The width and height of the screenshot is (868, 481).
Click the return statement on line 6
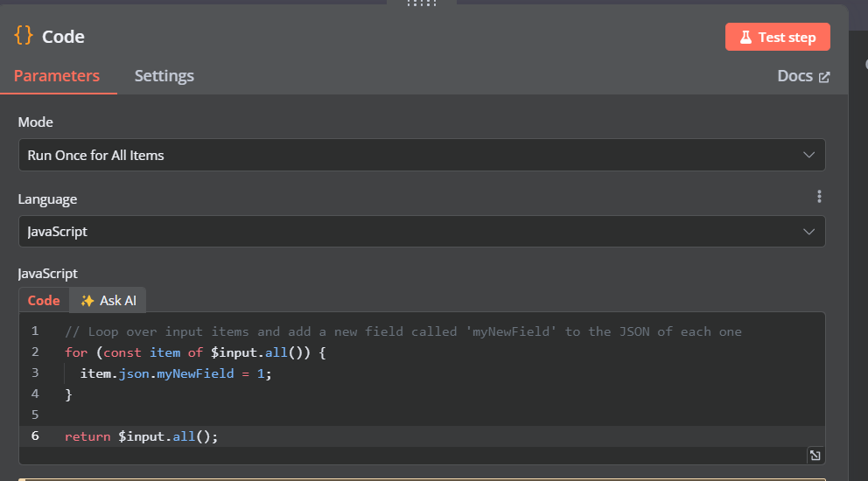(141, 436)
